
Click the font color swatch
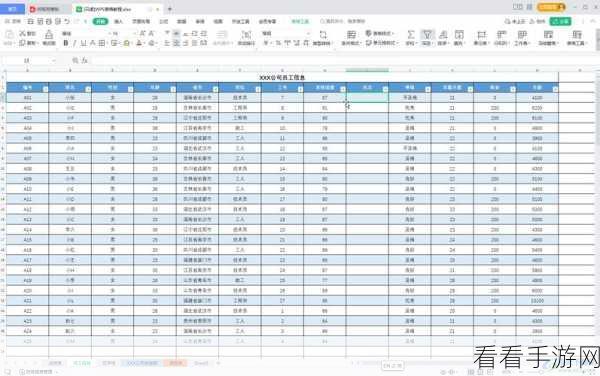pyautogui.click(x=139, y=43)
